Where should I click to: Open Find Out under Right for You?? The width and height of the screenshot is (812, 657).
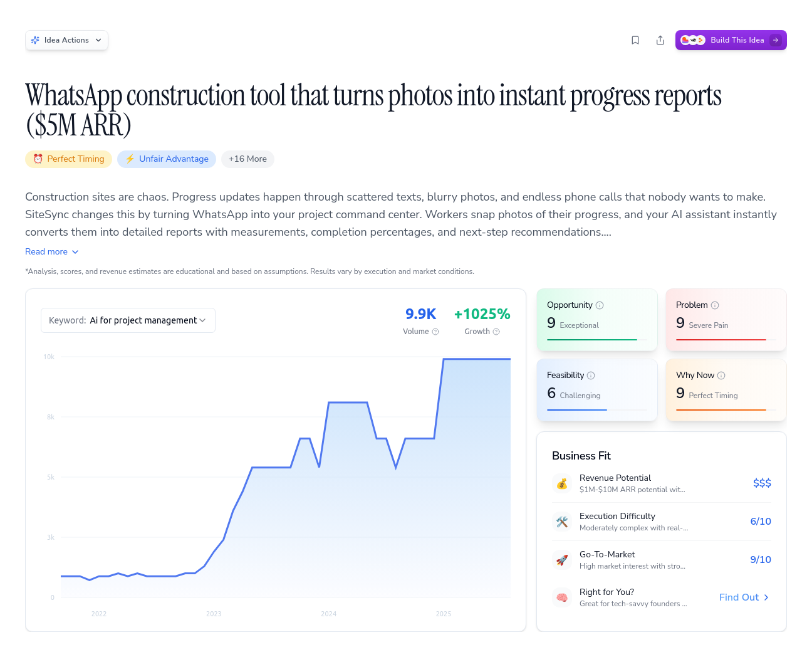point(744,597)
